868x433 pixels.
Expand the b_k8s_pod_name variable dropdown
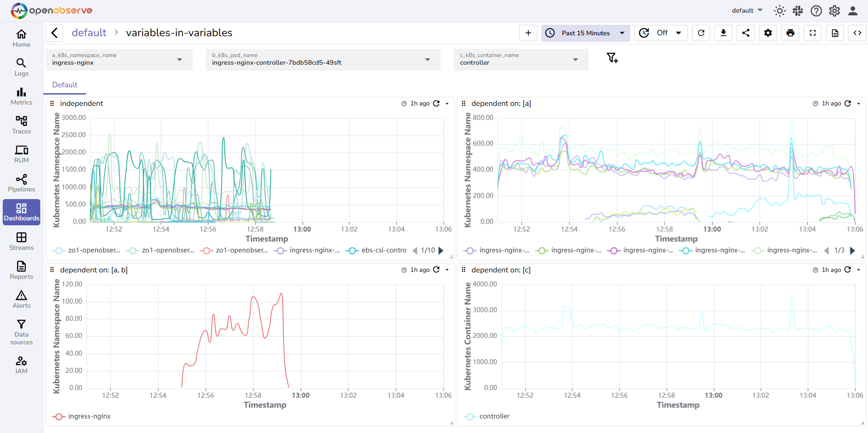click(x=427, y=59)
